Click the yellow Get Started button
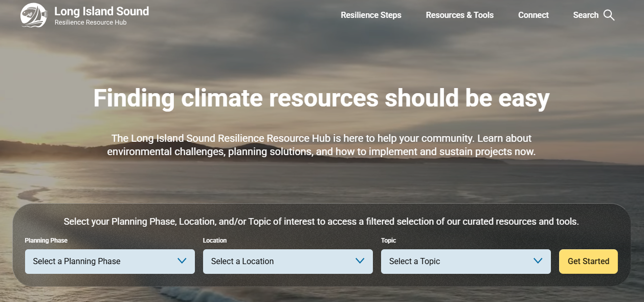Viewport: 644px width, 302px height. click(x=588, y=262)
